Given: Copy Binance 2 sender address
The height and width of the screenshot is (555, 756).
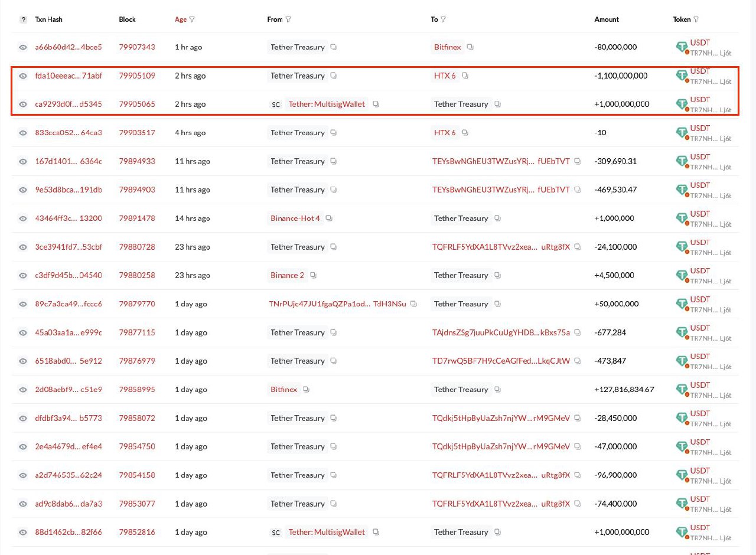Looking at the screenshot, I should tap(313, 276).
